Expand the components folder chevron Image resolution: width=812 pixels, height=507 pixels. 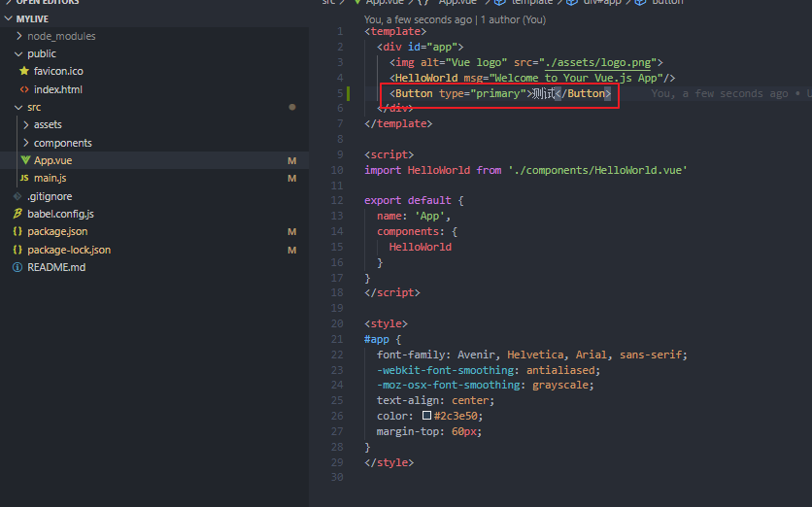coord(26,143)
